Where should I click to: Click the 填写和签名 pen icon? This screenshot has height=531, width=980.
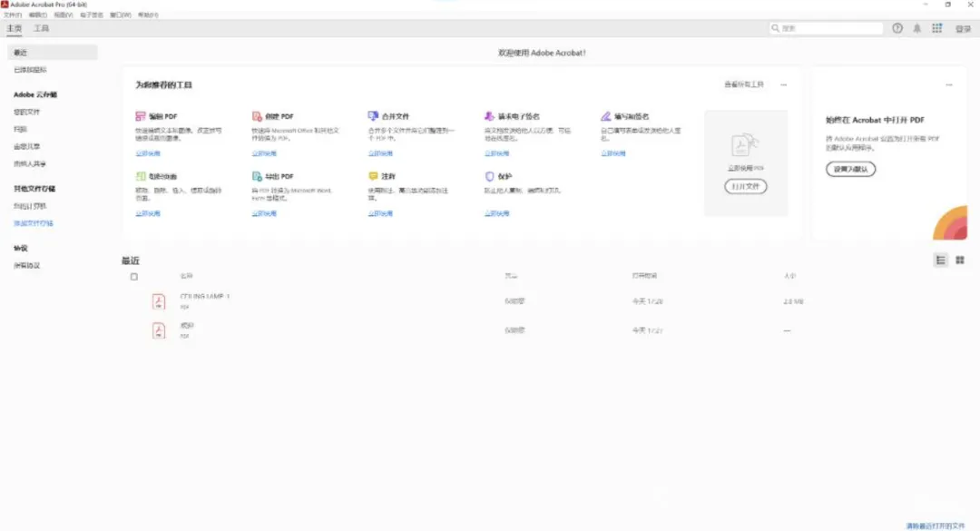(x=605, y=115)
